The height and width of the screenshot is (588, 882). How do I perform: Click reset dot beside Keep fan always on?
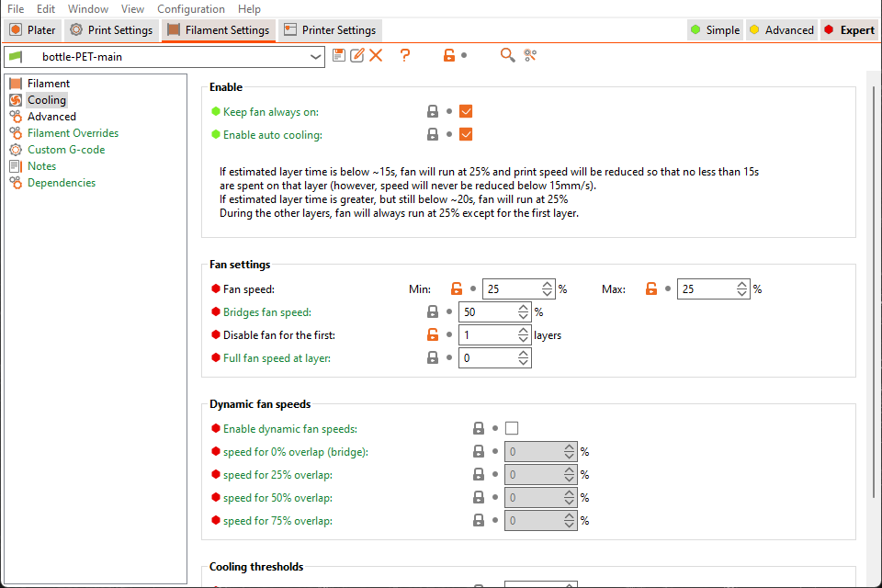tap(449, 111)
